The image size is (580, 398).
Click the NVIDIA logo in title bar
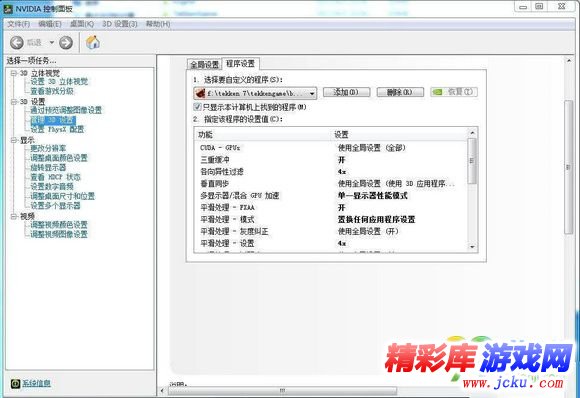coord(8,9)
